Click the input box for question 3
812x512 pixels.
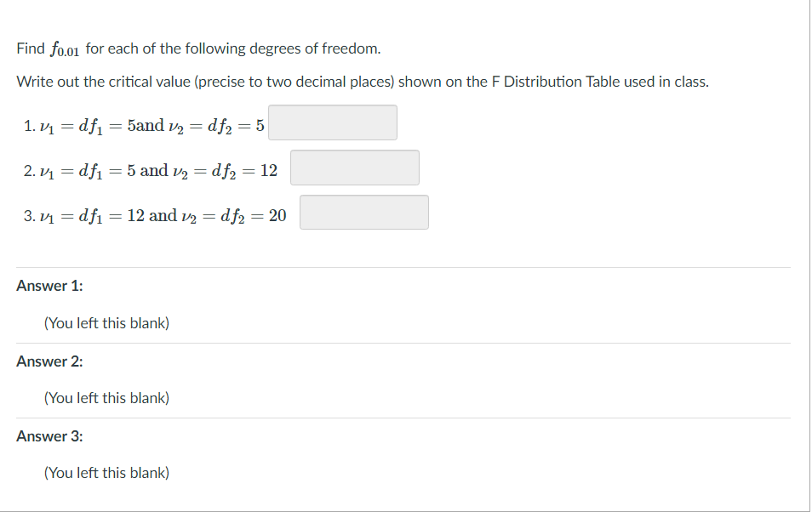point(363,211)
